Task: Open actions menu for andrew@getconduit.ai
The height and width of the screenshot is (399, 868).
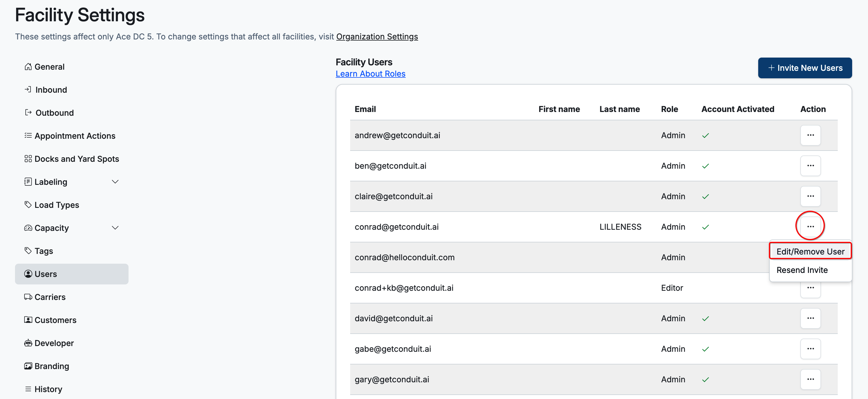Action: (x=810, y=135)
